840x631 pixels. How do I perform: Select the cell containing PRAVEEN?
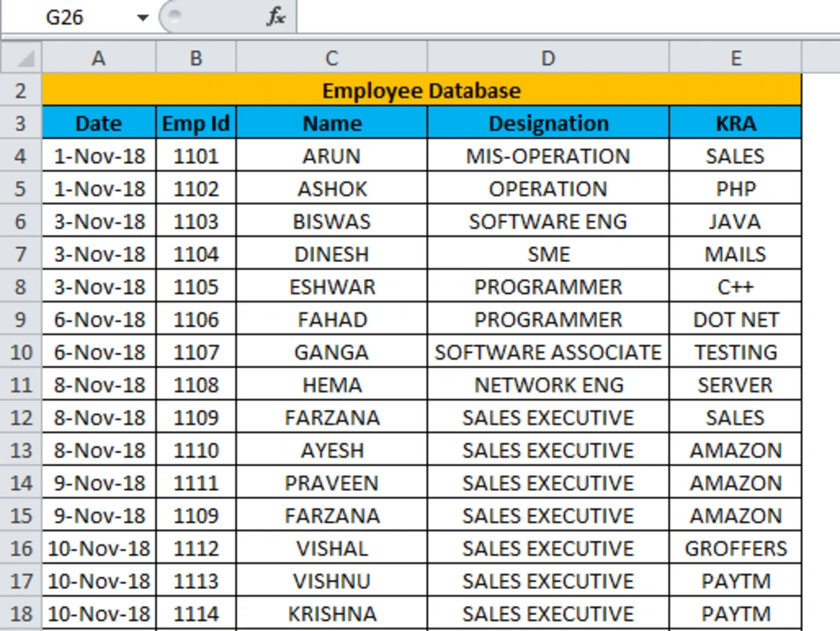(x=332, y=482)
